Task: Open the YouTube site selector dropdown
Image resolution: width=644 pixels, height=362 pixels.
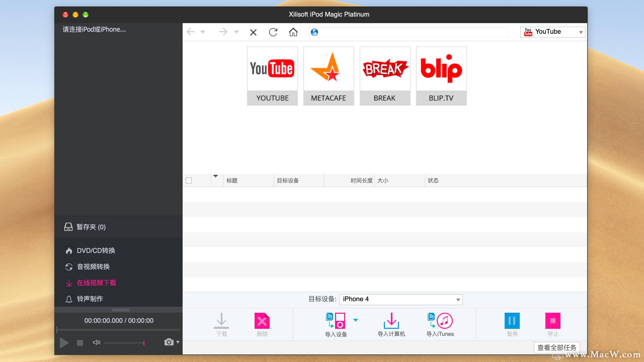Action: (x=553, y=32)
